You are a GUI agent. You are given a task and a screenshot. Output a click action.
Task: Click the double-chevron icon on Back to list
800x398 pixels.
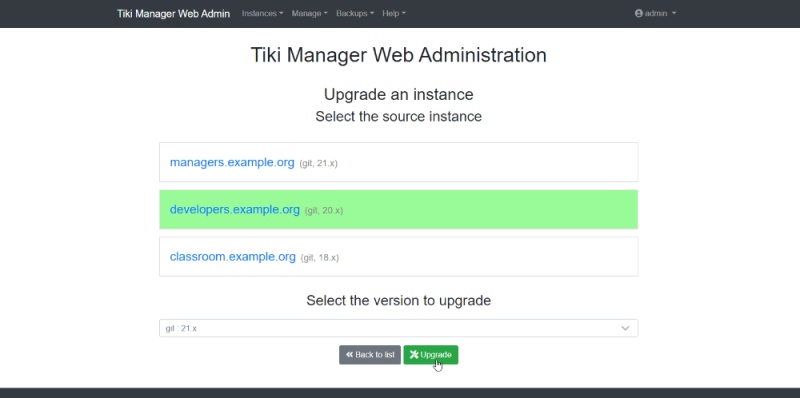coord(349,355)
